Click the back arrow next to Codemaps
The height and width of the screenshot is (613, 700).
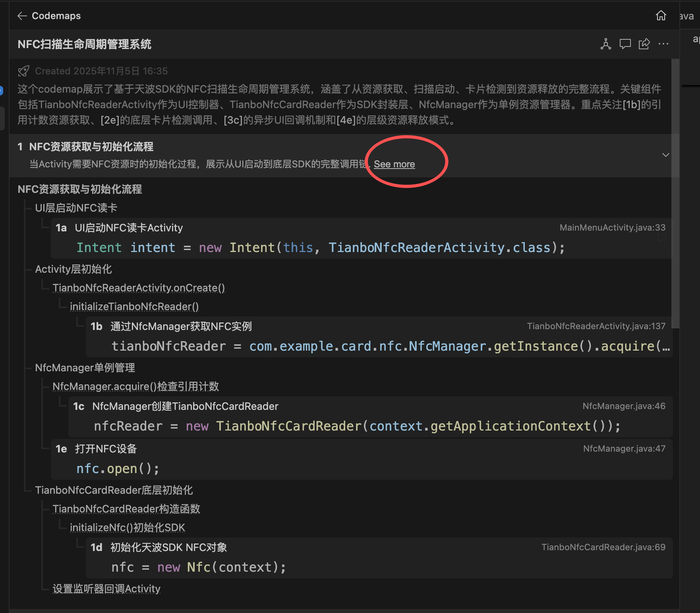tap(22, 16)
